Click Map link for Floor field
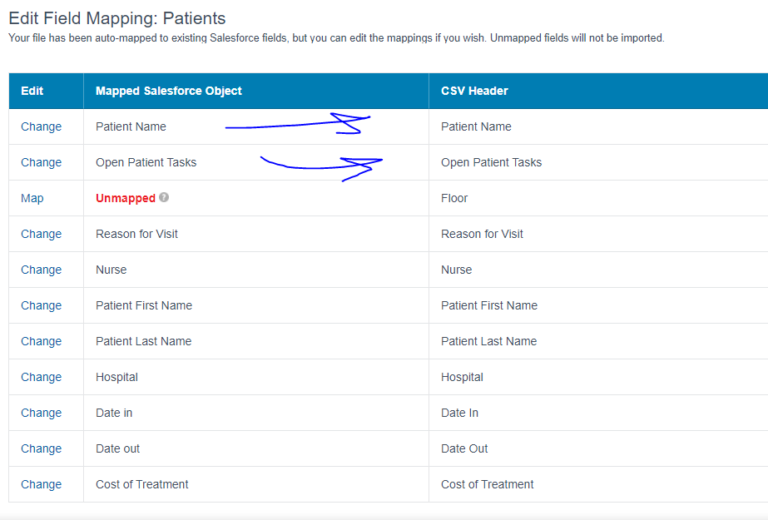768x520 pixels. (x=32, y=198)
